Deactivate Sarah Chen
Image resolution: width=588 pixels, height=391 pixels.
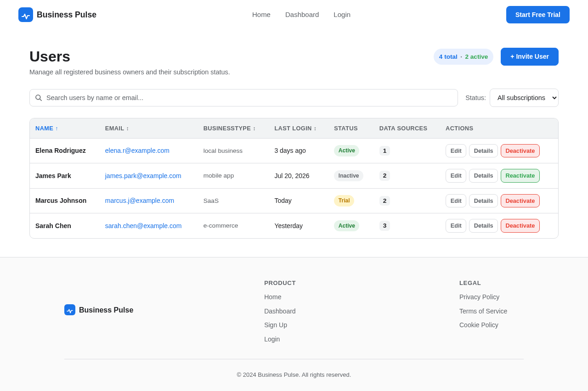[520, 226]
